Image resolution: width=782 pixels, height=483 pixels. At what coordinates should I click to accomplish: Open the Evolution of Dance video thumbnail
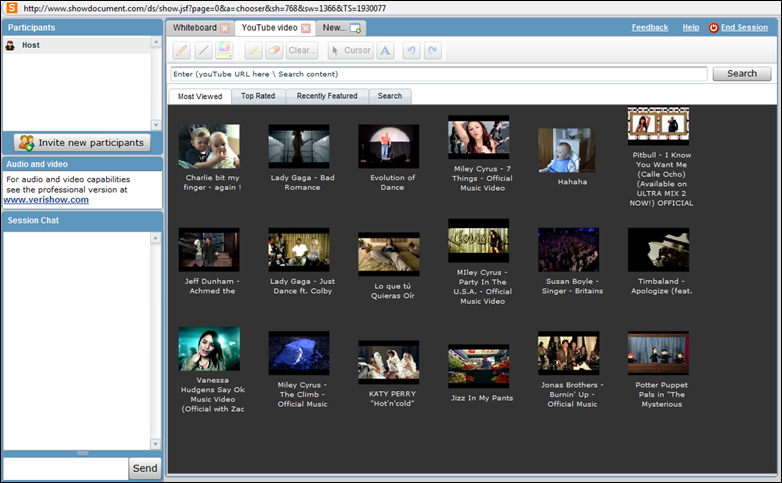coord(388,147)
